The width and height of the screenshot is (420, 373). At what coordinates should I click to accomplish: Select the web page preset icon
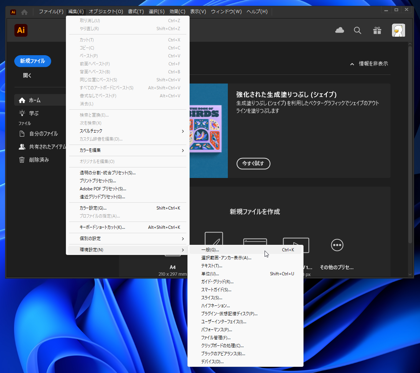(255, 242)
